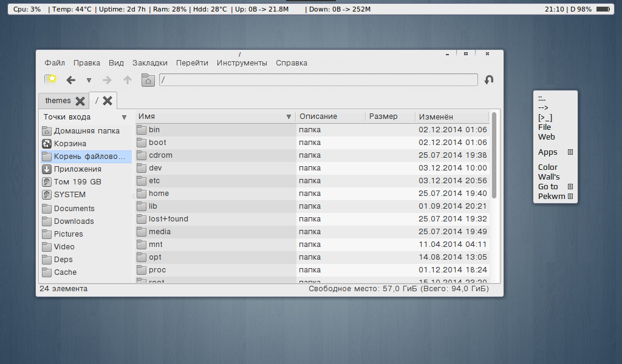Image resolution: width=622 pixels, height=364 pixels.
Task: Go up to parent folder arrow
Action: [x=128, y=80]
